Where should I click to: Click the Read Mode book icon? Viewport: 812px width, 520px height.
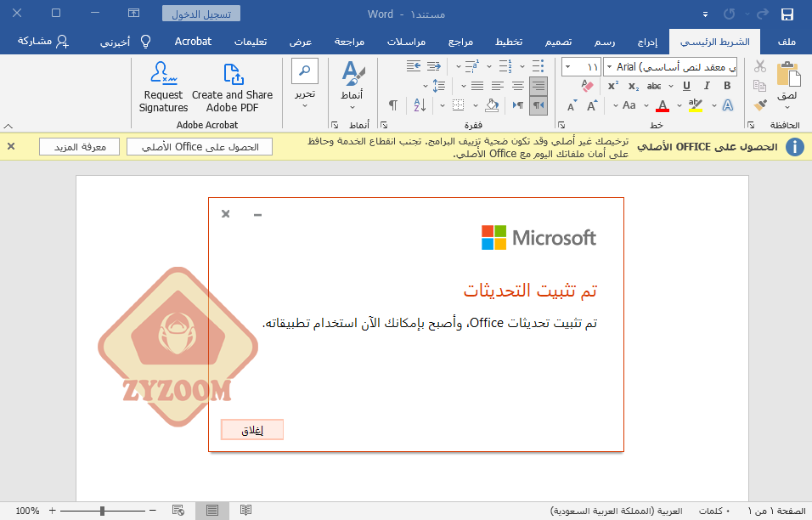[x=246, y=510]
